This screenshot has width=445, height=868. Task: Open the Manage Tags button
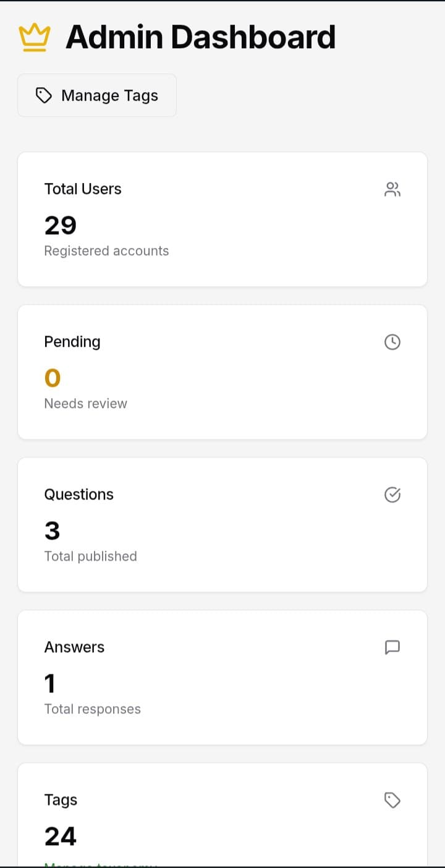click(x=97, y=95)
